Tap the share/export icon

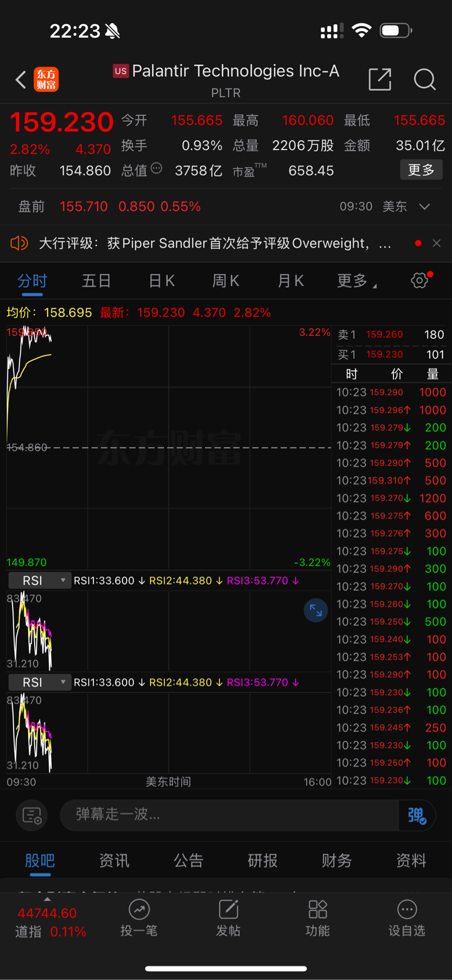(x=380, y=79)
